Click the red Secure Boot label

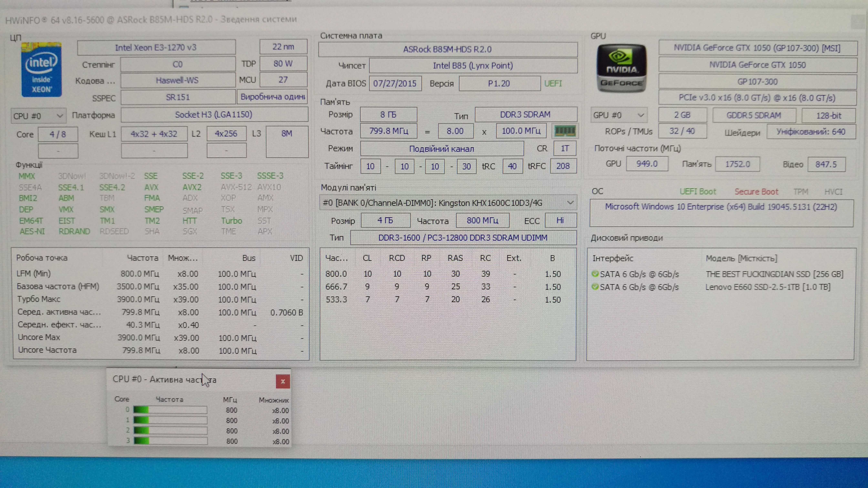click(756, 192)
